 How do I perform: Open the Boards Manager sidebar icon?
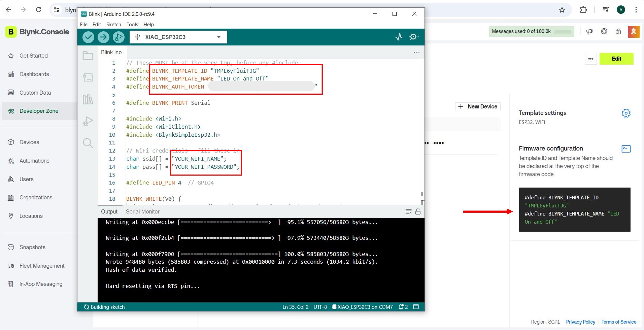click(88, 77)
